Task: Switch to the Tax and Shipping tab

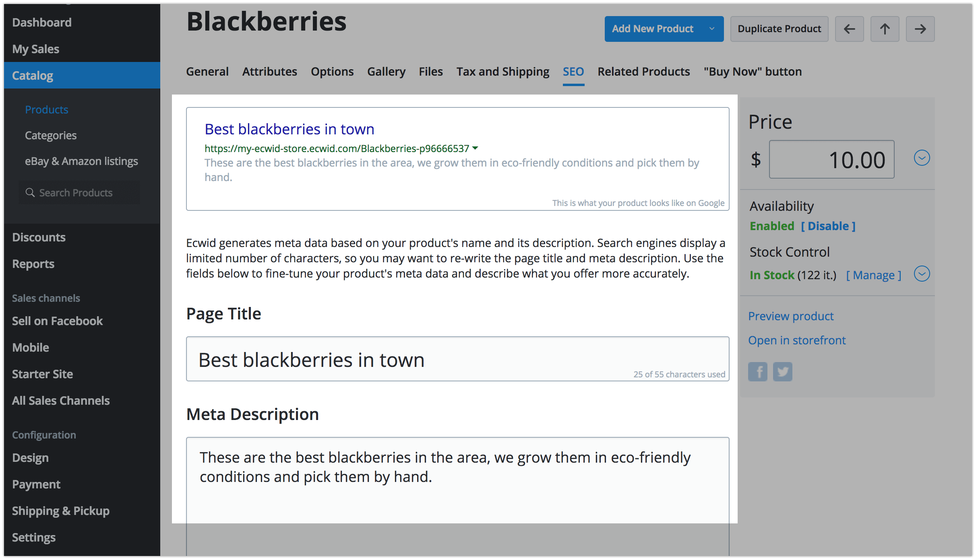Action: point(502,72)
